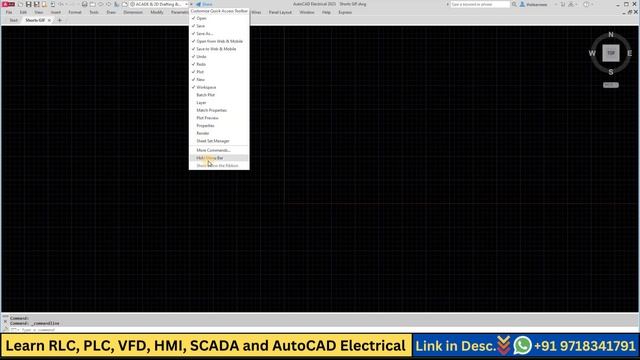Image resolution: width=640 pixels, height=360 pixels.
Task: Open the View menu
Action: [x=39, y=12]
